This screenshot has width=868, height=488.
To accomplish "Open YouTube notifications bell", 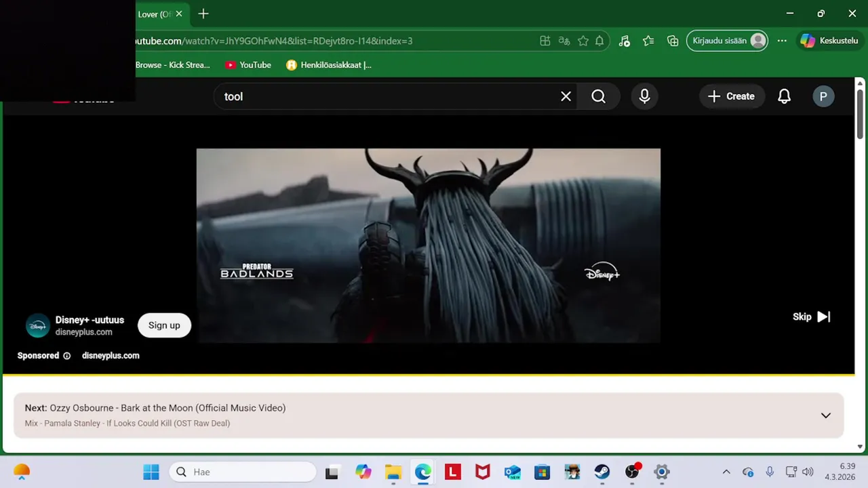I will coord(784,96).
